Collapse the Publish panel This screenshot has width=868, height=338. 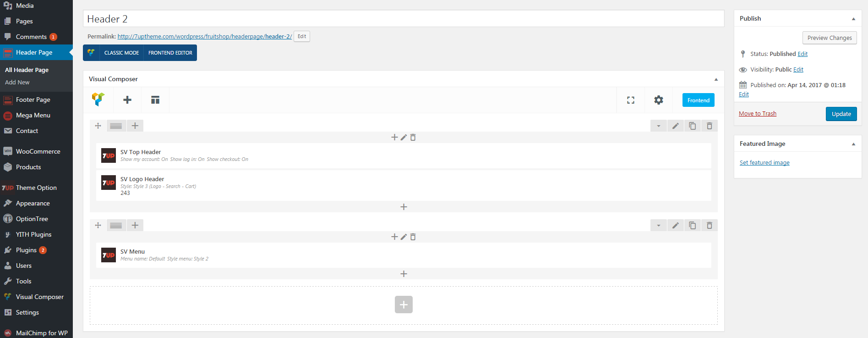(x=853, y=19)
